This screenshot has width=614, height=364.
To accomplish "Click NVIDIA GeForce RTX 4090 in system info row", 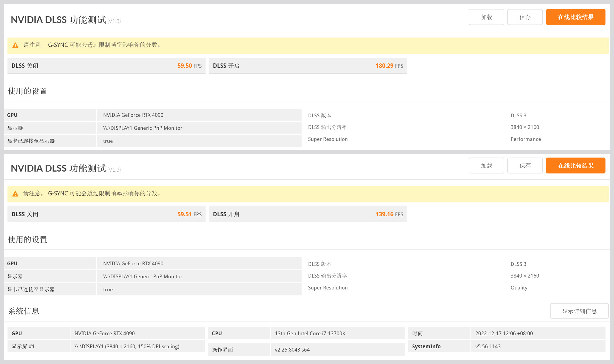I will pyautogui.click(x=104, y=333).
